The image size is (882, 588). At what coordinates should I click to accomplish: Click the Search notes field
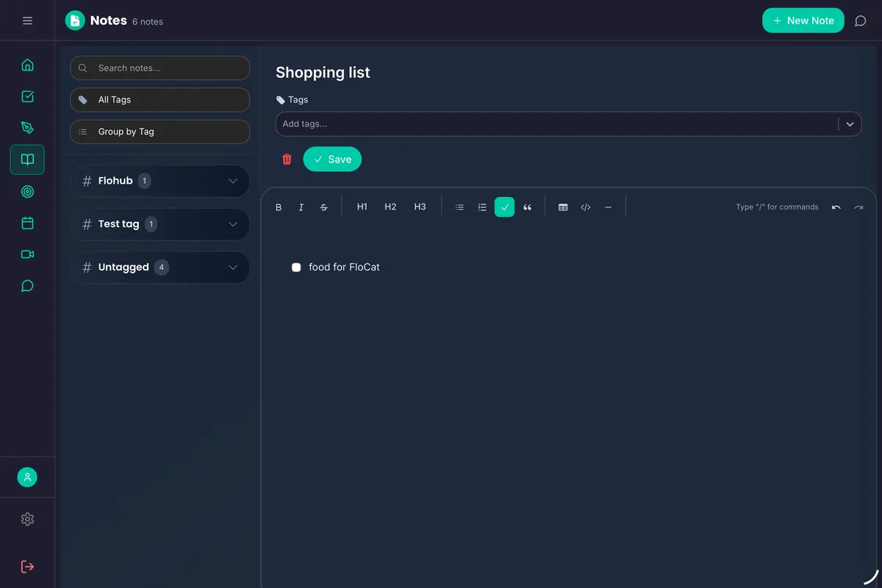tap(159, 68)
